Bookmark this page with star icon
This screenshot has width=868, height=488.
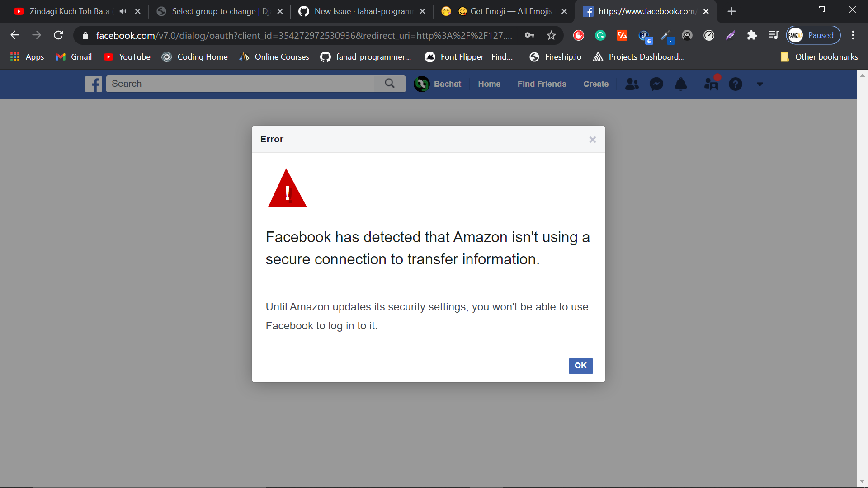[x=551, y=35]
